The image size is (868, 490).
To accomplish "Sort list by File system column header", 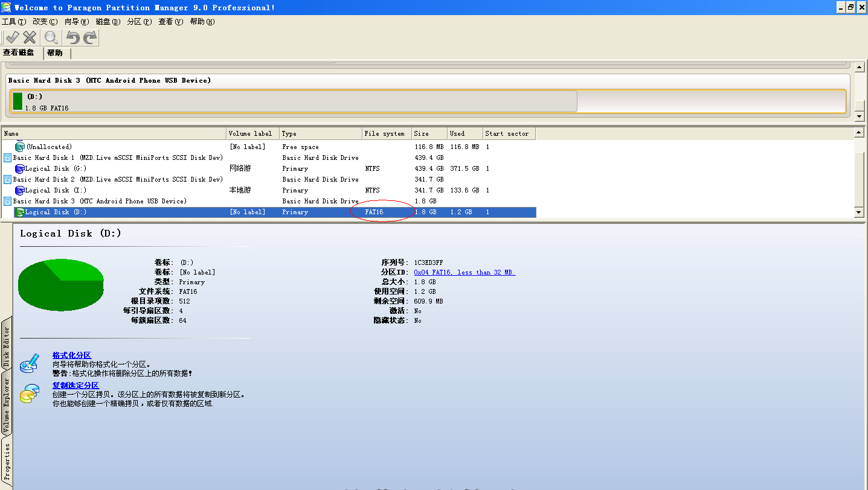I will pos(387,133).
